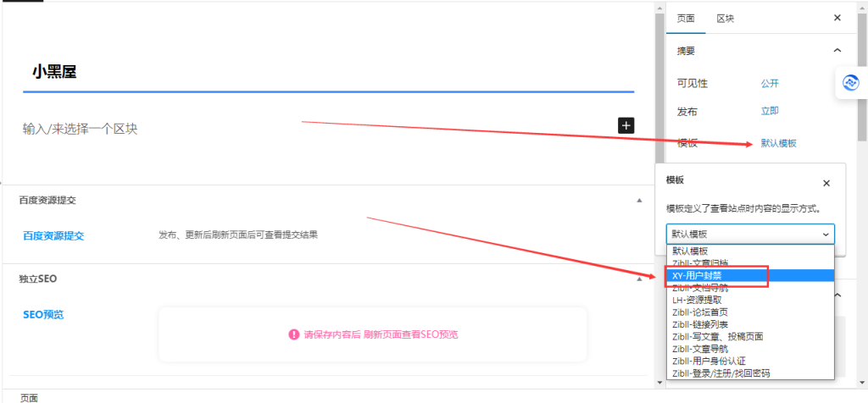
Task: Choose the LH-资源提取 template option
Action: (750, 300)
